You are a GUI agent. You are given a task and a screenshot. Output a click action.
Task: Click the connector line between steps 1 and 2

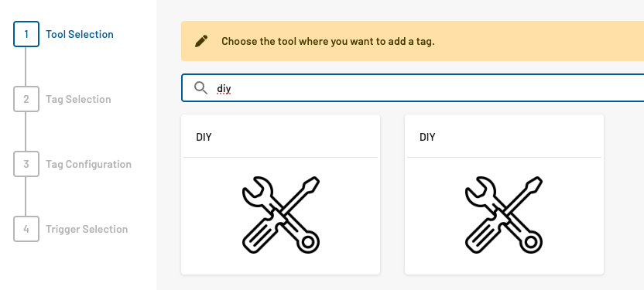click(x=26, y=67)
